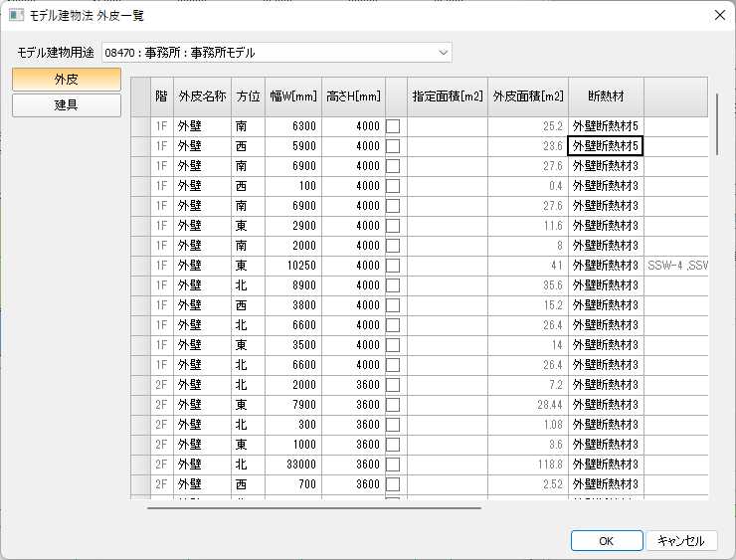The height and width of the screenshot is (560, 736).
Task: Enable checkbox in the 5900 width row
Action: point(394,146)
